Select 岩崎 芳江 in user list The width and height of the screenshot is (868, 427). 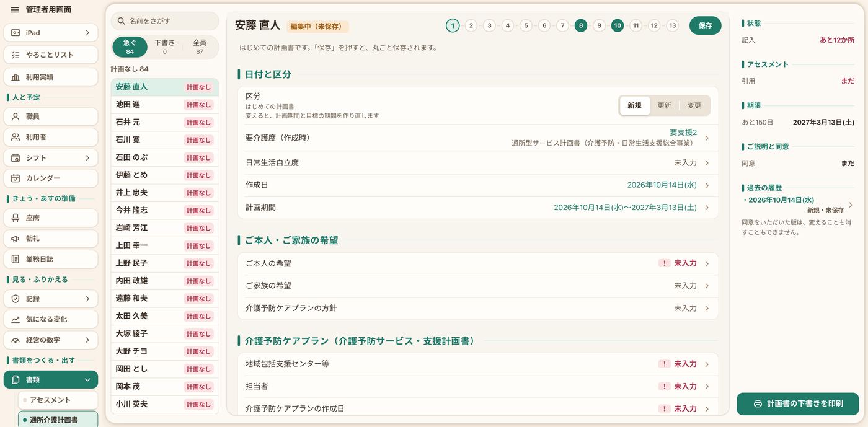[165, 228]
